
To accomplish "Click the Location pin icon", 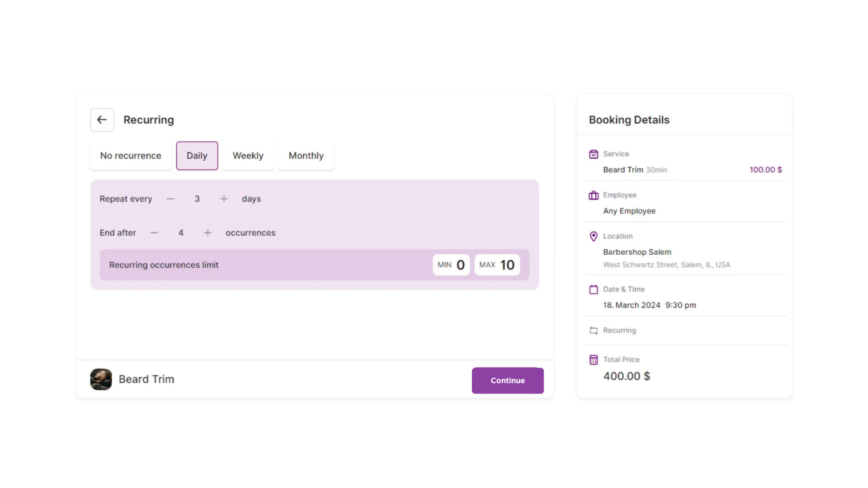I will click(593, 236).
